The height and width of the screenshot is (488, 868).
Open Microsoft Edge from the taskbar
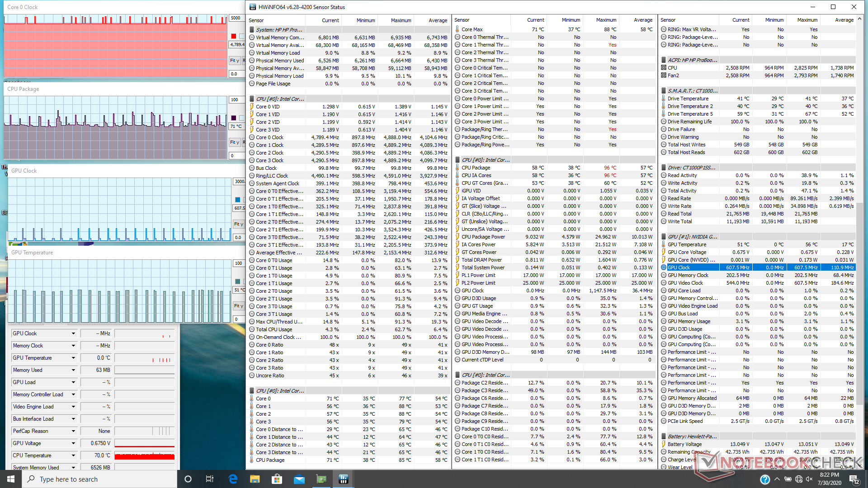233,479
